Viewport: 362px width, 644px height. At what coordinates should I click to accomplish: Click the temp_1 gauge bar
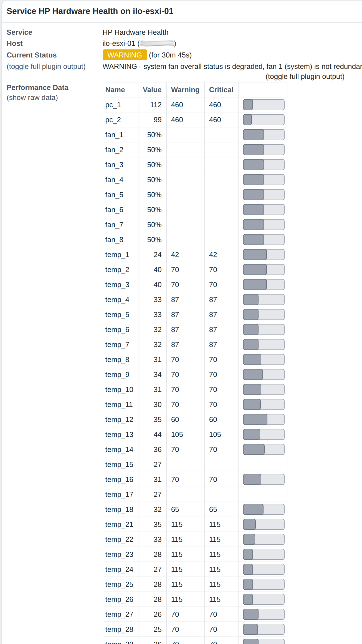pyautogui.click(x=264, y=255)
